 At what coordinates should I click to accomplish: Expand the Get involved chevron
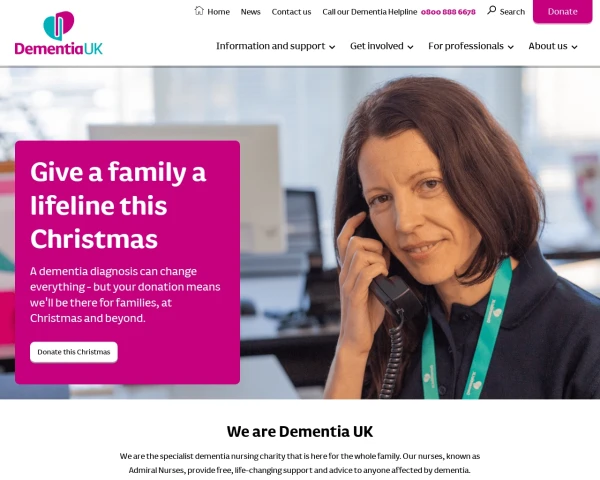point(410,47)
